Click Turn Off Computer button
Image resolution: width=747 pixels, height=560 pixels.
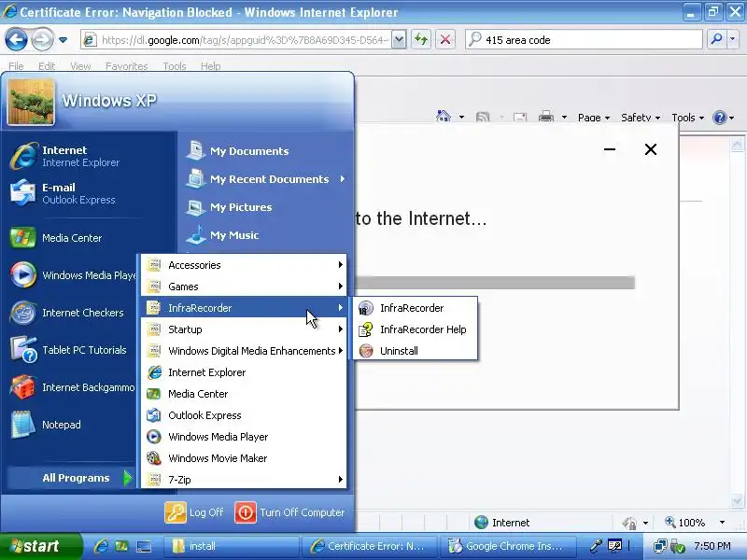(x=289, y=512)
